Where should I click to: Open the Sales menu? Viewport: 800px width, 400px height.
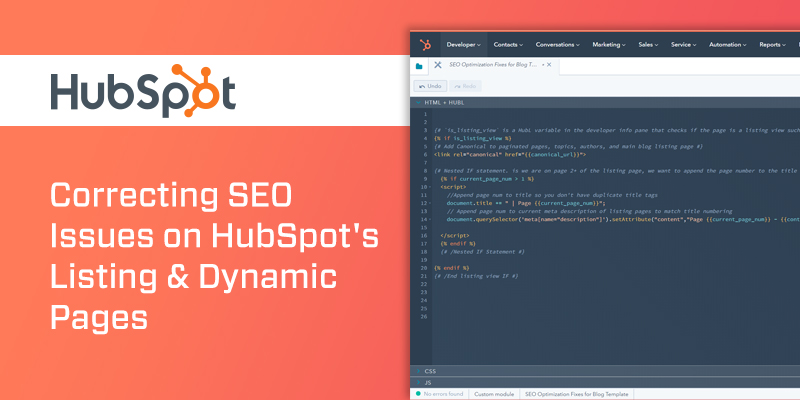point(648,45)
